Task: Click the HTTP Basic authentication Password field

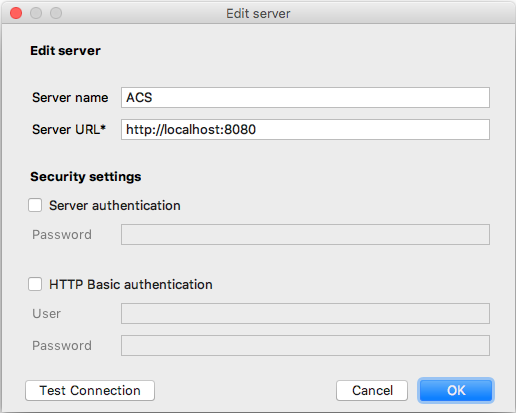Action: (x=305, y=345)
